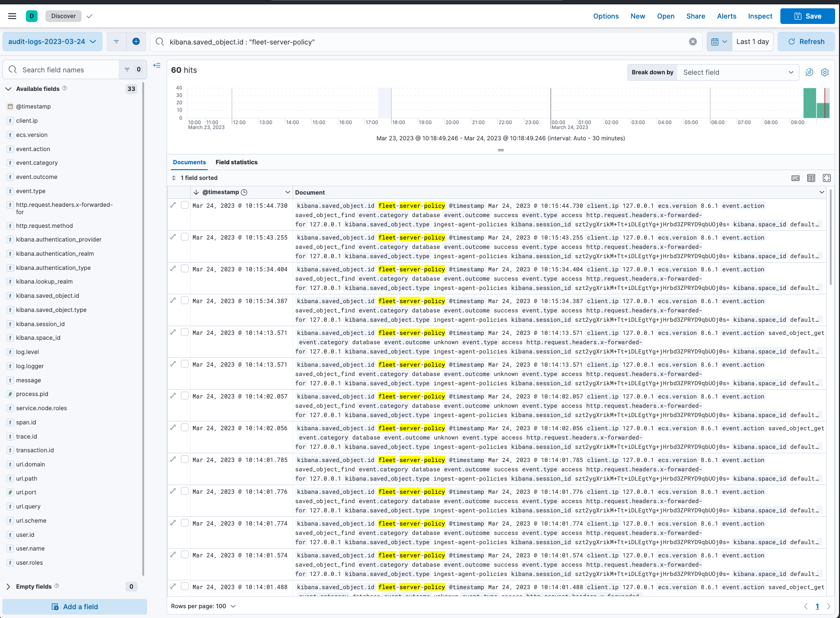Open the chart edit visualization icon
Image resolution: width=840 pixels, height=618 pixels.
809,72
